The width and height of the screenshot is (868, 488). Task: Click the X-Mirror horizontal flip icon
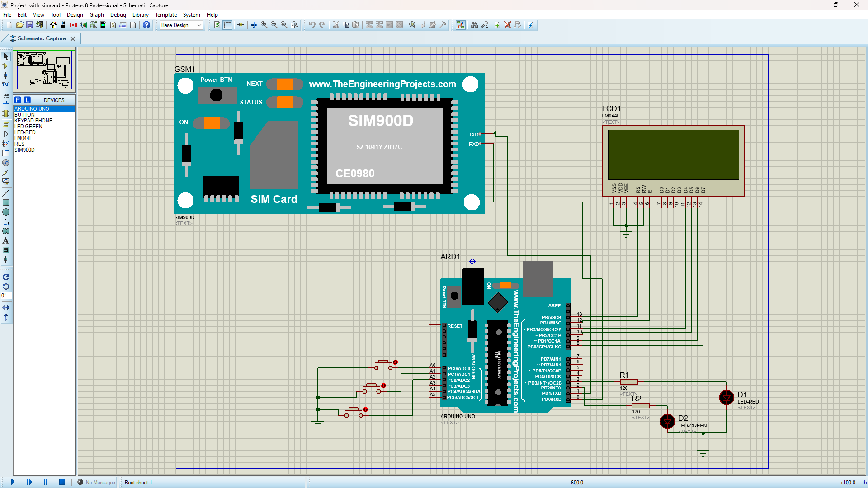coord(6,307)
